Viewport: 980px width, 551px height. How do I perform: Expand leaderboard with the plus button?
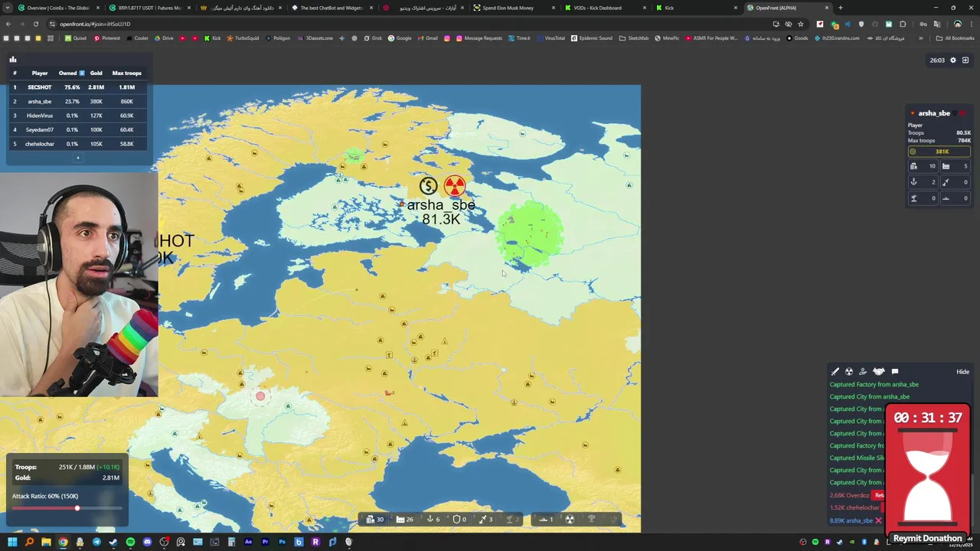coord(77,158)
